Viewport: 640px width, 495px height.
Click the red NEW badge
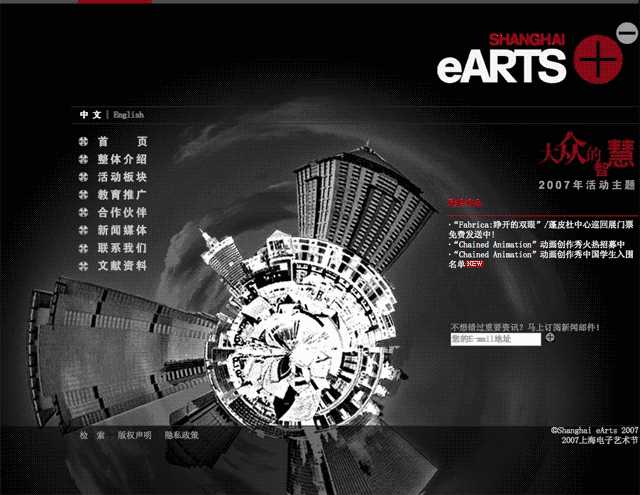(x=475, y=264)
